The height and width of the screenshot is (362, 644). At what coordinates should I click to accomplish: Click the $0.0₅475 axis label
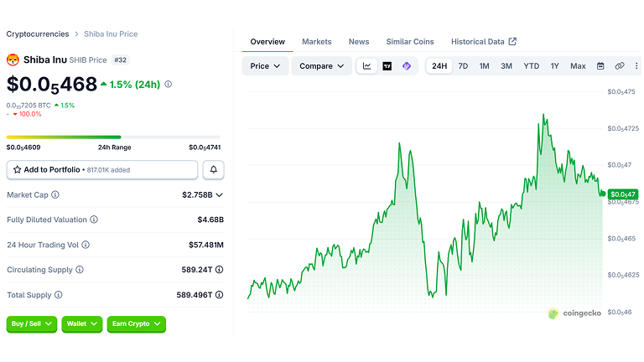pos(621,91)
